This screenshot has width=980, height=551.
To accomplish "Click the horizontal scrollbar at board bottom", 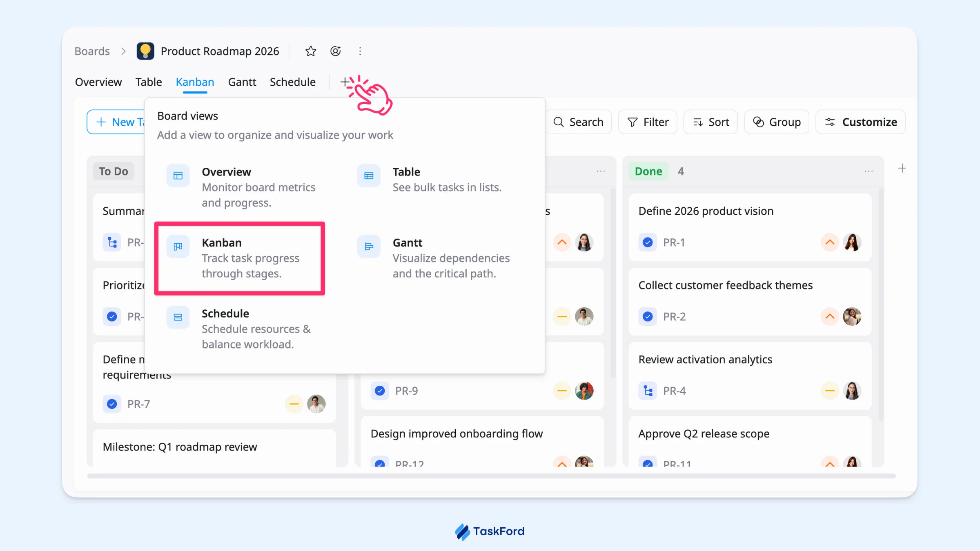I will pos(491,476).
